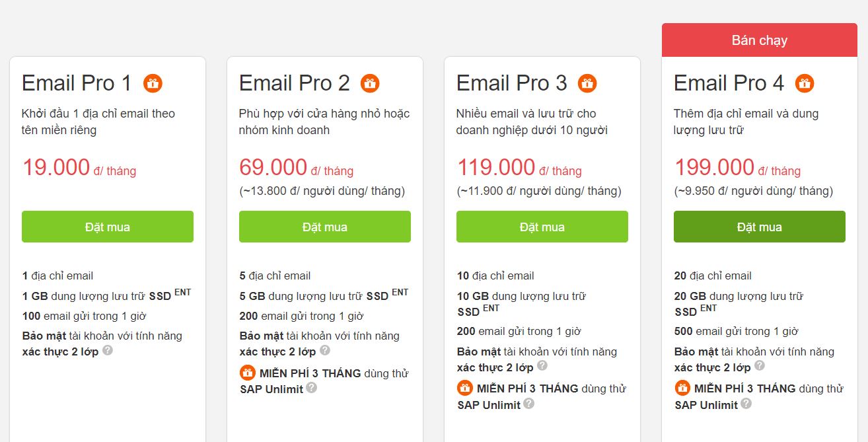Click help icon for Email Pro 3 two-factor authentication
The height and width of the screenshot is (442, 868).
542,366
